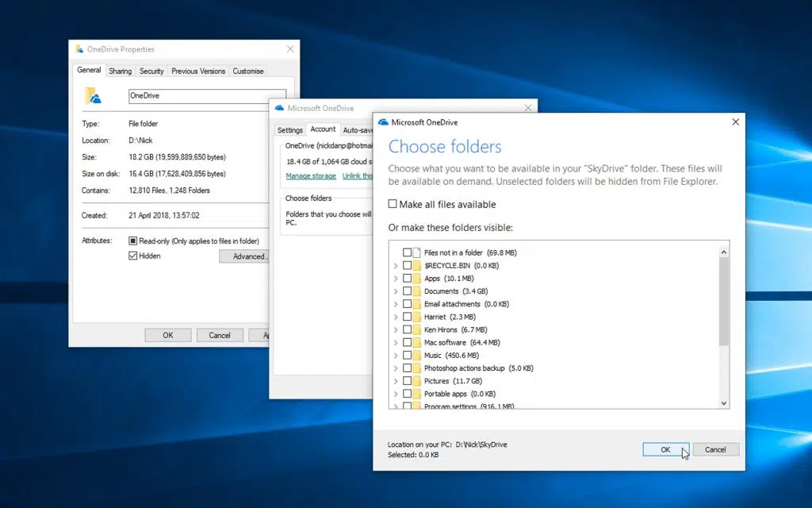
Task: Expand the Music folder tree node
Action: [x=396, y=356]
